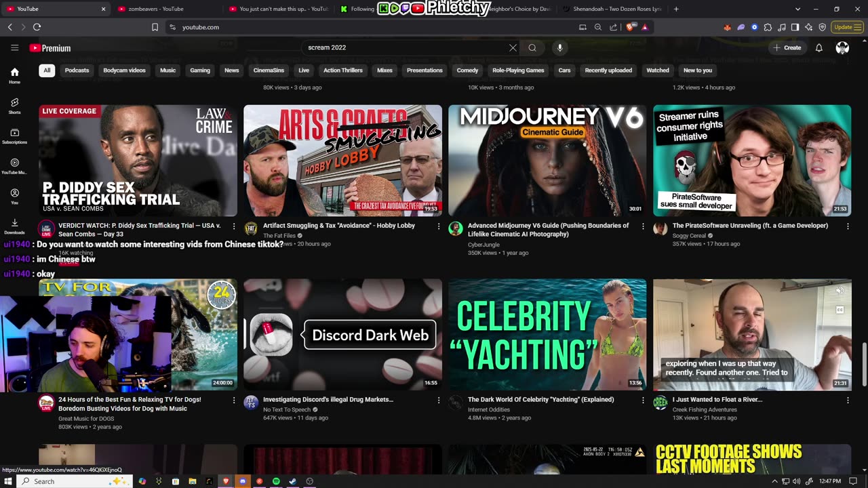
Task: Clear the 'scream 2022' search text
Action: (513, 47)
